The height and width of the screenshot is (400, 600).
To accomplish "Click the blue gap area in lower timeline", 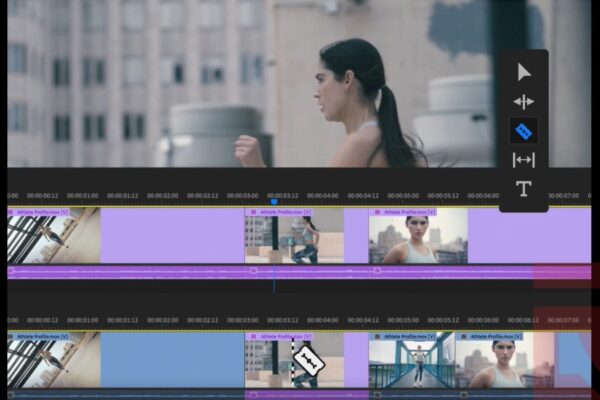I will (x=170, y=362).
